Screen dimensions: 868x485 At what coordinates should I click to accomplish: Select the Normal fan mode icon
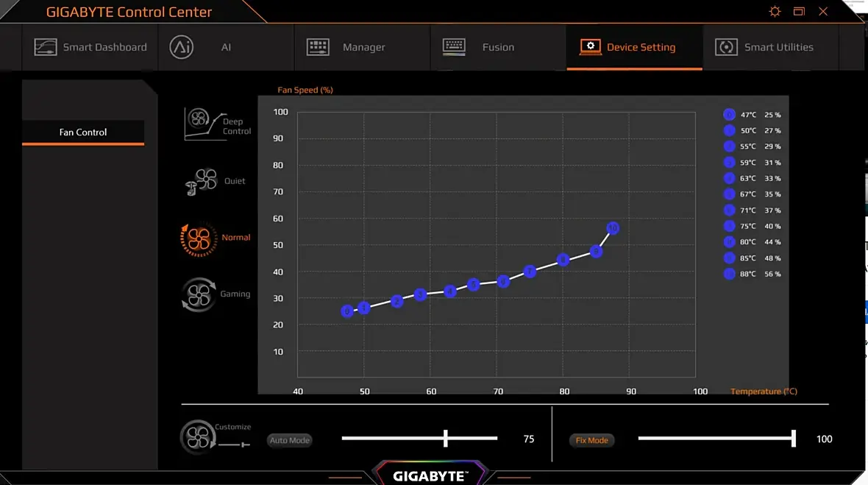click(199, 239)
